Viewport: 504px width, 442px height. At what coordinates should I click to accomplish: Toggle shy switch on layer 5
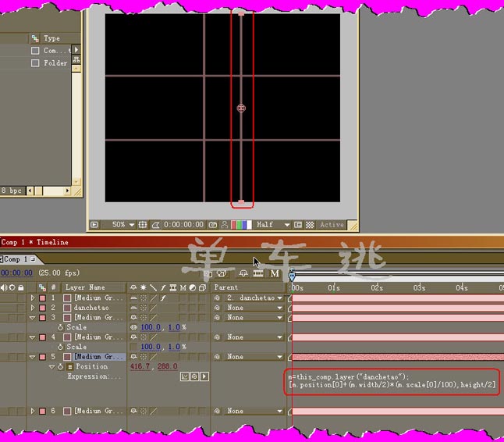point(133,357)
